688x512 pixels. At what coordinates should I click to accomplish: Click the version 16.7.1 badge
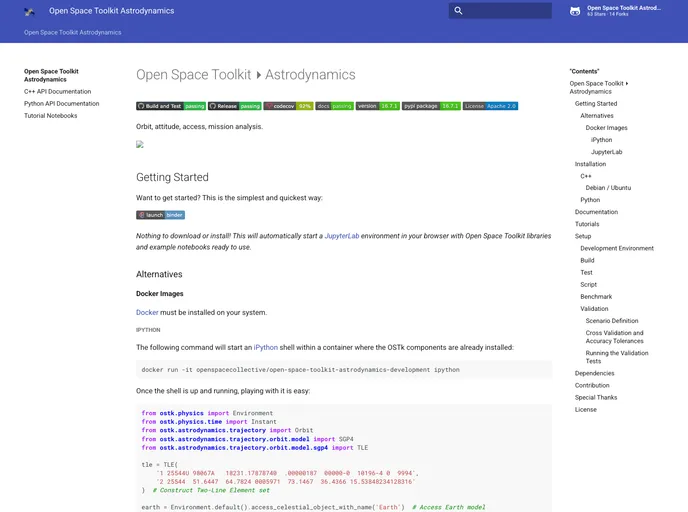click(x=377, y=106)
